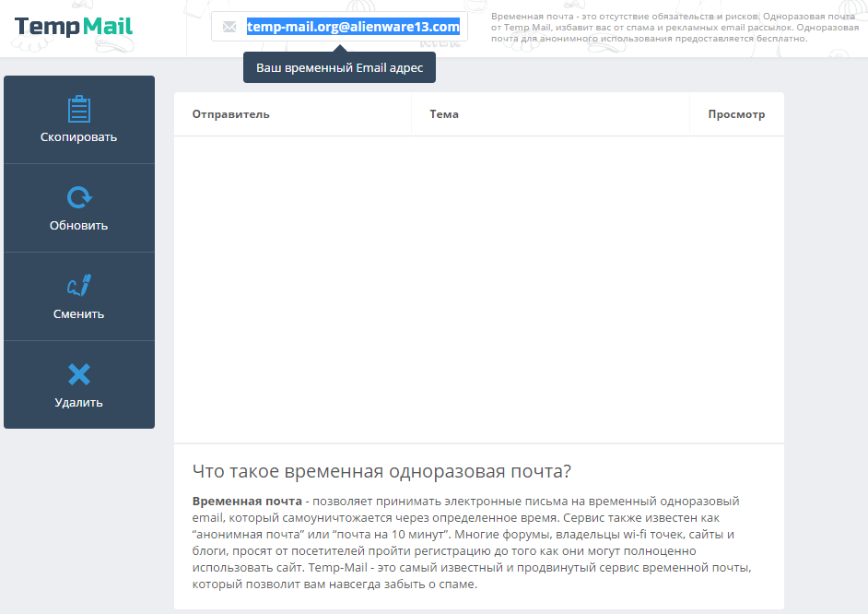Screen dimensions: 868x614
Task: Click the header description about временная почта
Action: pos(674,28)
